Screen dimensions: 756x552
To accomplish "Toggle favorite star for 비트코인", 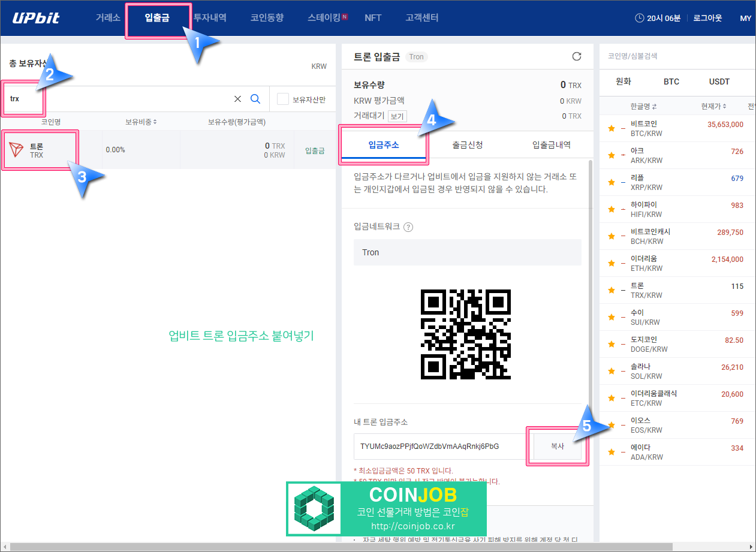I will 612,128.
